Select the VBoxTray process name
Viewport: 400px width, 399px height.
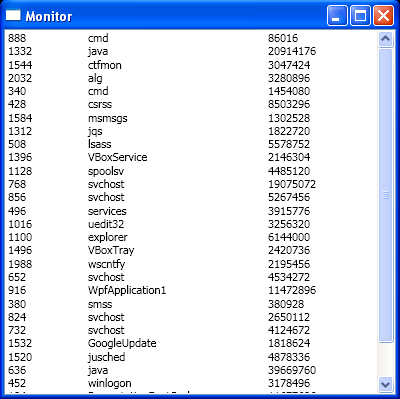pos(111,250)
